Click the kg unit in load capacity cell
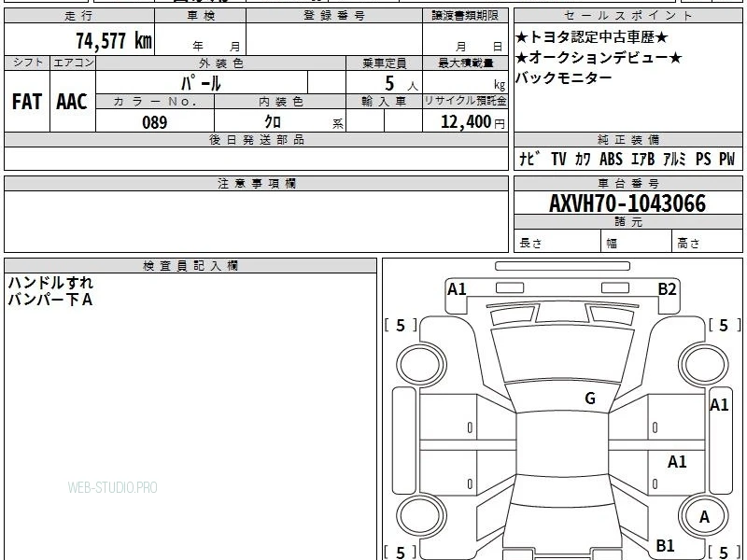747x560 pixels. click(500, 85)
